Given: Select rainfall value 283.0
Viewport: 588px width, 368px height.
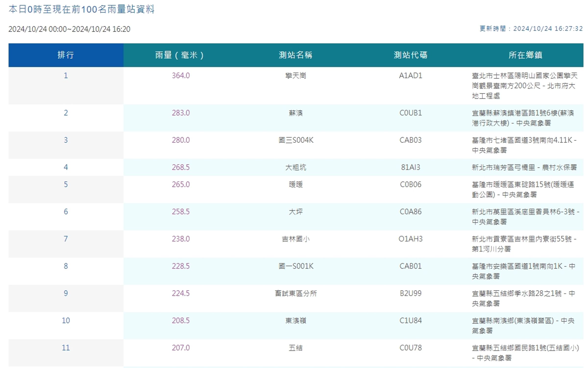Looking at the screenshot, I should (x=181, y=113).
